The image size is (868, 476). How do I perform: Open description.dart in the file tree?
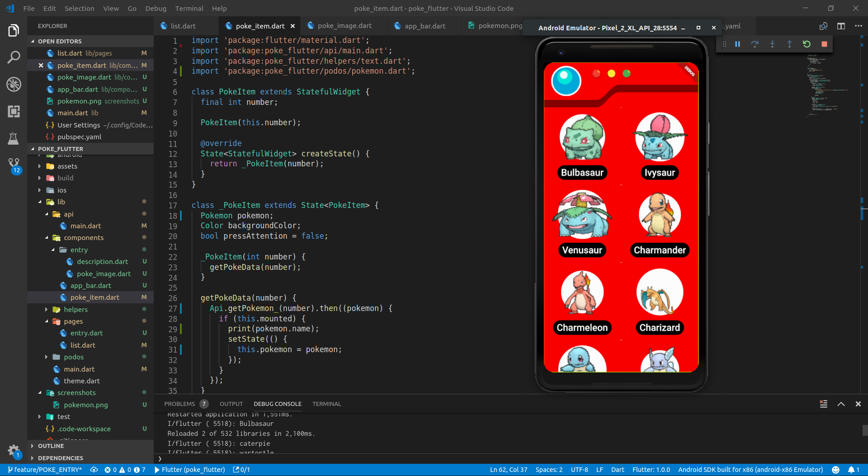tap(102, 262)
